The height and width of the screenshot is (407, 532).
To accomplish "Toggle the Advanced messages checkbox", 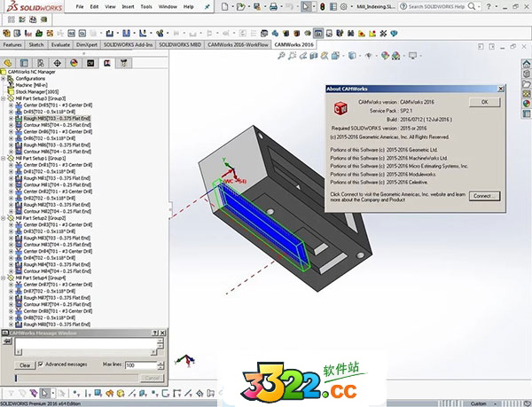I will click(x=40, y=364).
